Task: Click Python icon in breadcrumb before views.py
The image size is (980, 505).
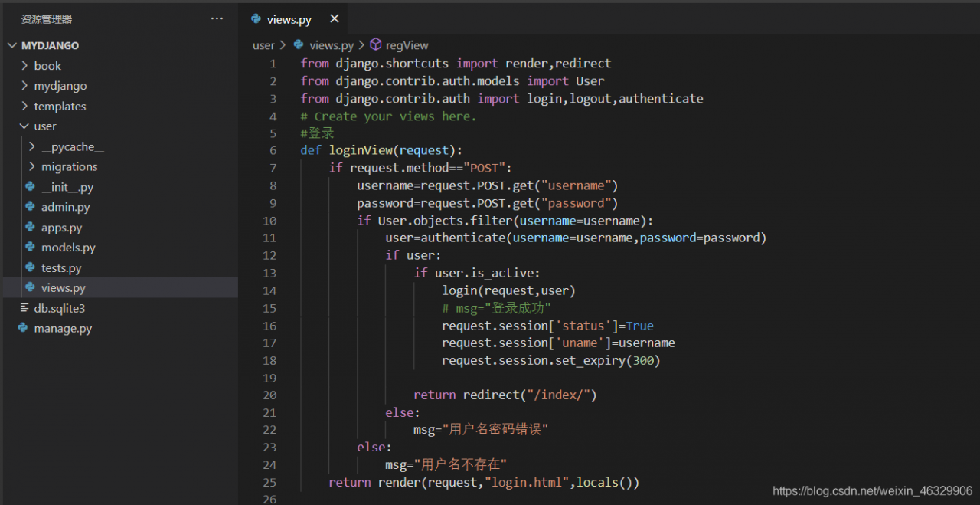Action: tap(299, 45)
